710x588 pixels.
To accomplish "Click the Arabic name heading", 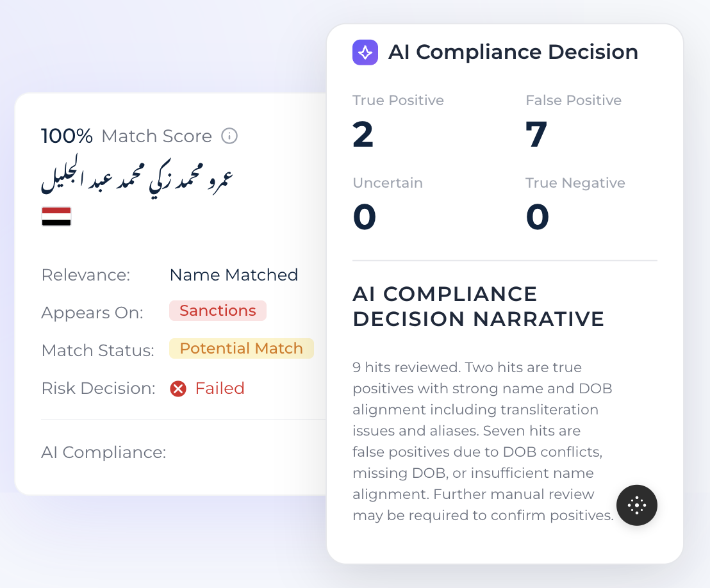I will coord(136,175).
